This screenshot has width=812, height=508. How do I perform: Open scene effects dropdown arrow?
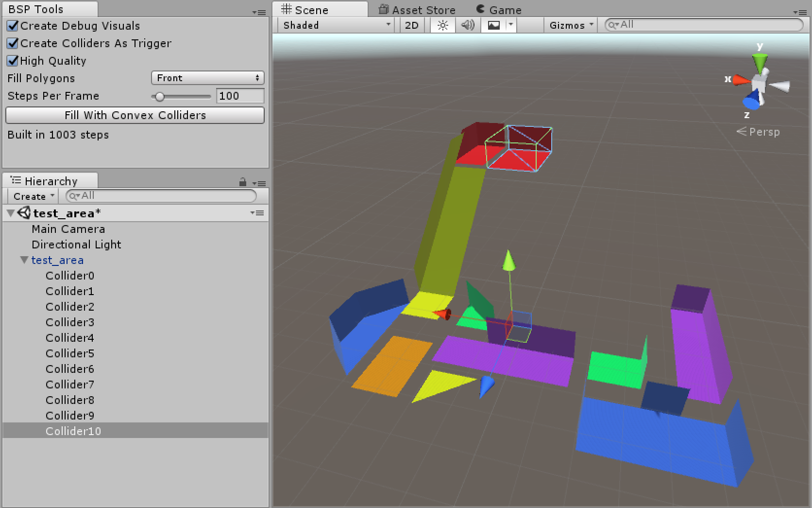511,25
